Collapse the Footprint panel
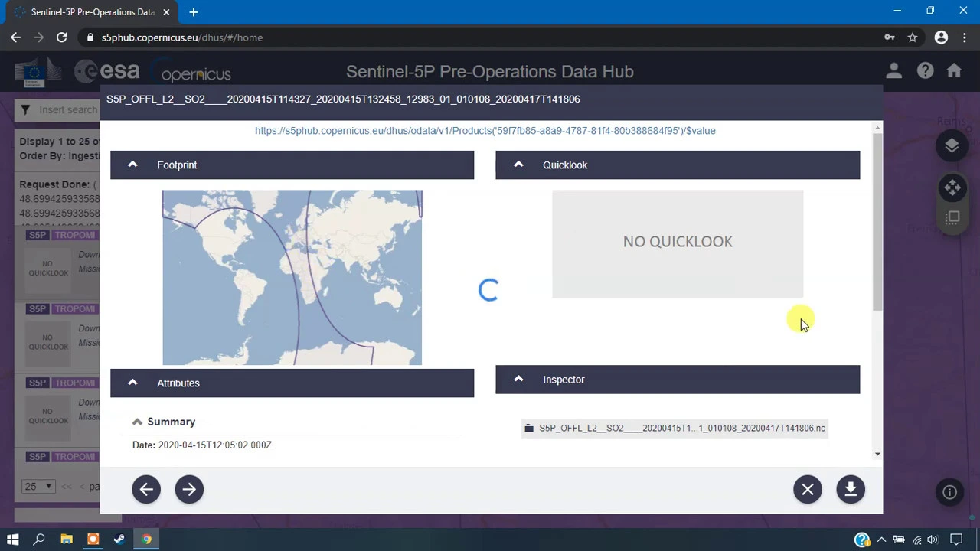Screen dimensions: 980x551 pos(132,165)
